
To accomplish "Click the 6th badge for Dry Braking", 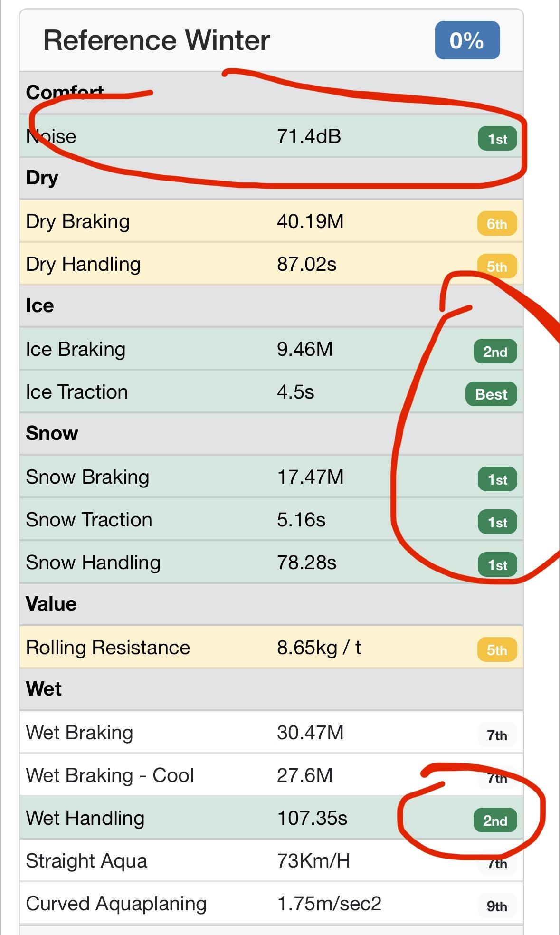I will pyautogui.click(x=496, y=224).
